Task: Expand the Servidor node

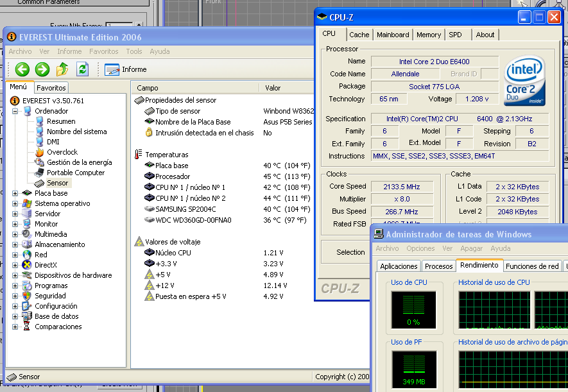Action: [15, 214]
